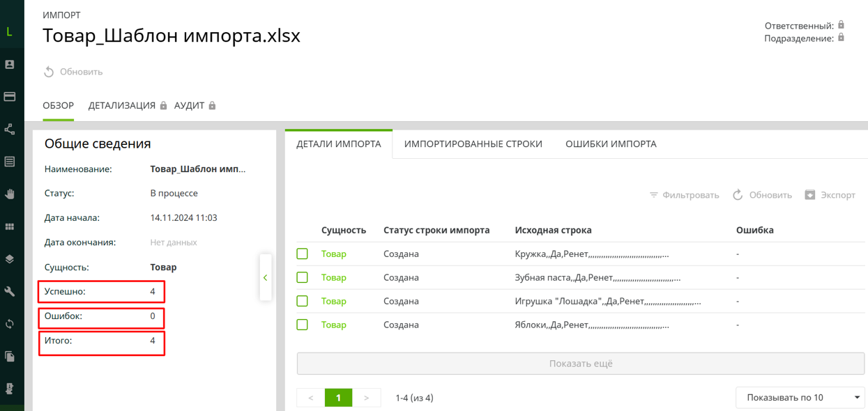The height and width of the screenshot is (411, 868).
Task: Click the hand icon in sidebar
Action: tap(10, 194)
